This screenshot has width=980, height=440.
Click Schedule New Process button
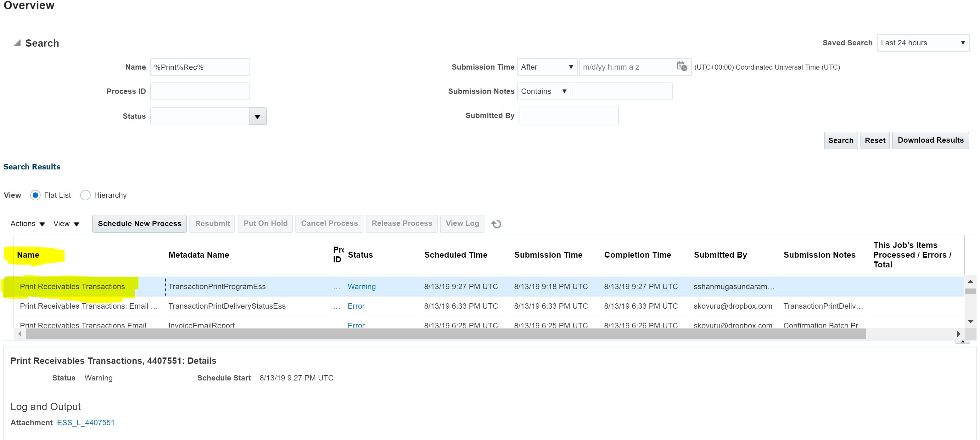click(140, 224)
